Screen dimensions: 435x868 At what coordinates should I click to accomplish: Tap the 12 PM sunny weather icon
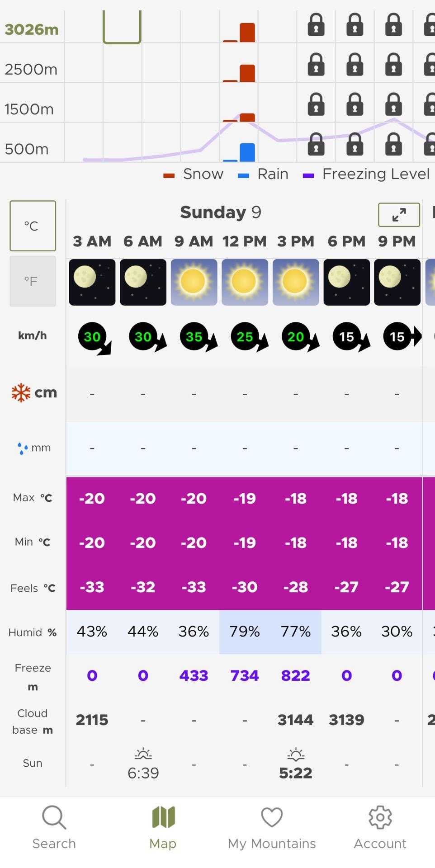point(245,282)
